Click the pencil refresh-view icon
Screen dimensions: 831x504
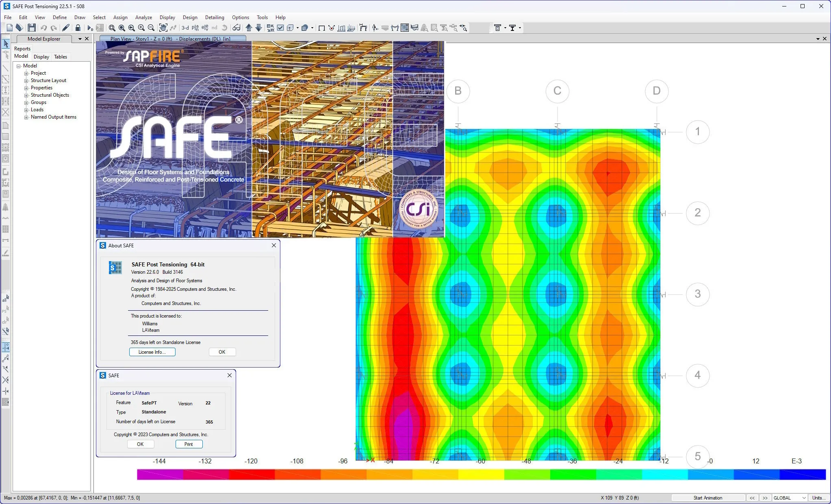tap(66, 28)
